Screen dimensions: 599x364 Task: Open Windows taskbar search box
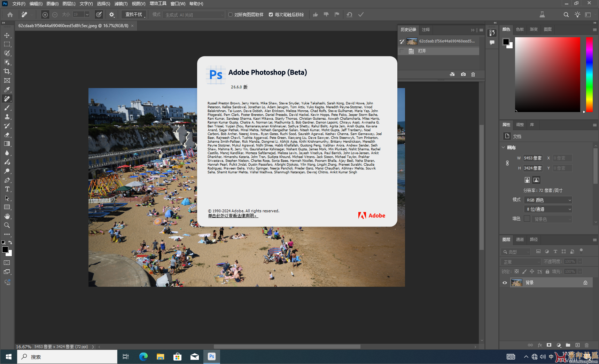pos(67,357)
